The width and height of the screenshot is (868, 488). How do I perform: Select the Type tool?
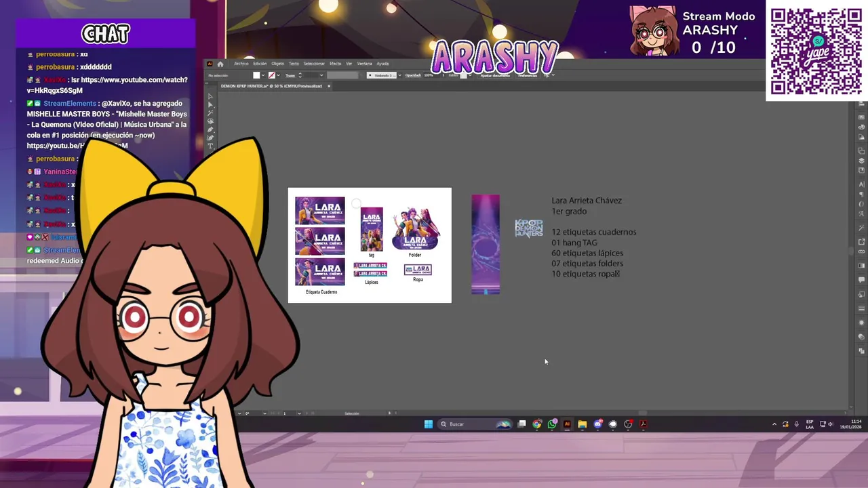click(210, 145)
